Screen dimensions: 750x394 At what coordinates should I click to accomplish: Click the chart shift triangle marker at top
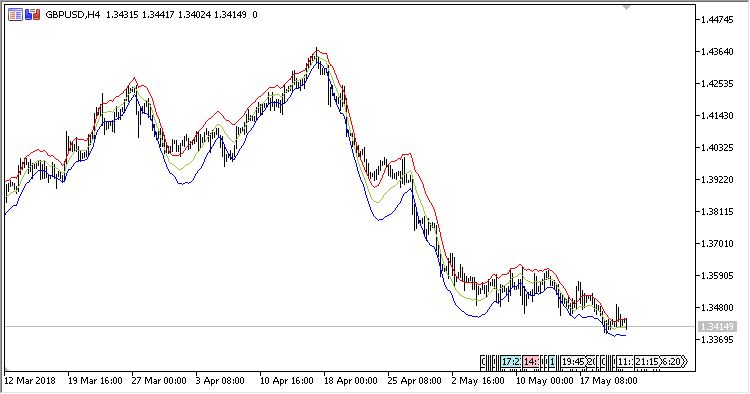click(626, 8)
